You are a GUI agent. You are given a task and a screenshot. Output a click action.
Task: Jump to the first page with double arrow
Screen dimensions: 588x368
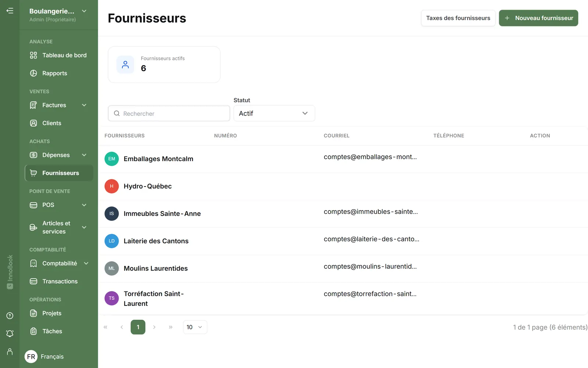(105, 327)
